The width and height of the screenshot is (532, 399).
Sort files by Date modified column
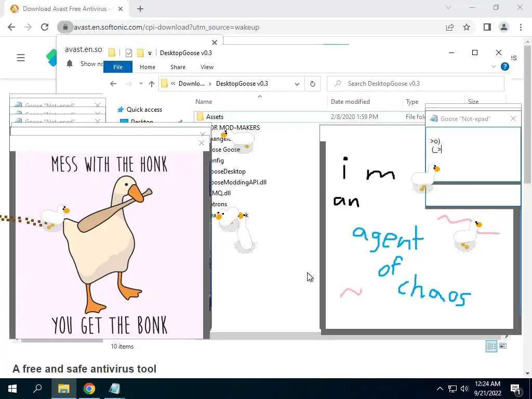(x=351, y=102)
